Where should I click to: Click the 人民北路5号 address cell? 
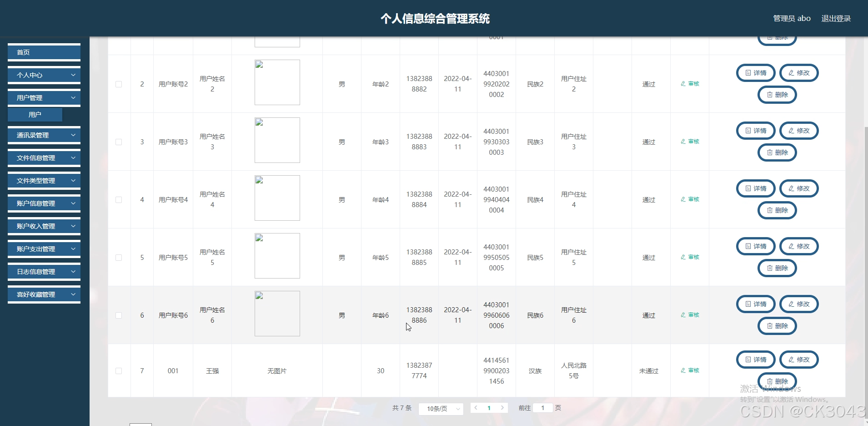pos(574,370)
